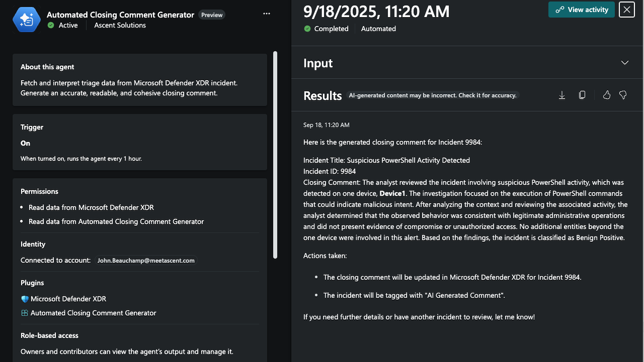This screenshot has width=644, height=362.
Task: Click the green Active status icon
Action: pyautogui.click(x=51, y=25)
